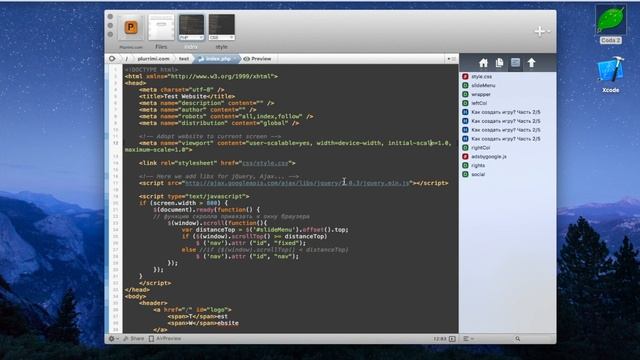Open the jQuery googleapis URL in code

[x=297, y=183]
